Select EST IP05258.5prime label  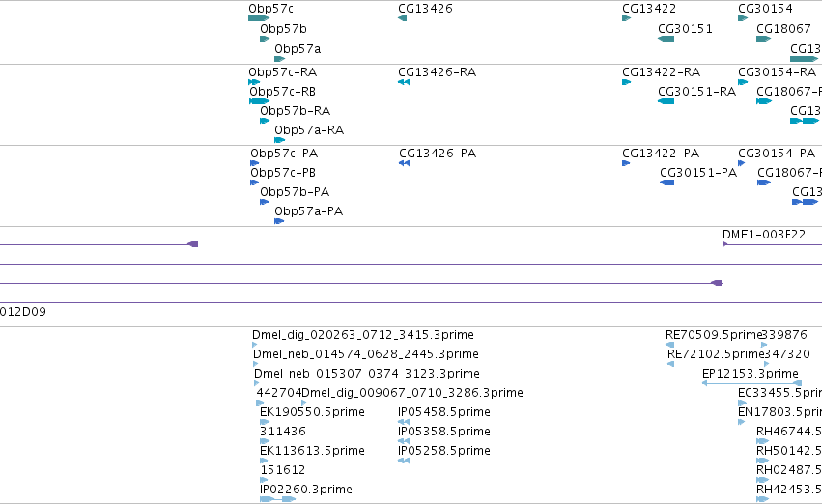click(444, 451)
